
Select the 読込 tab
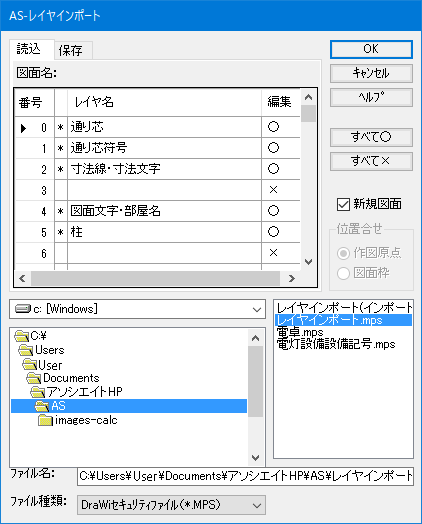coord(29,49)
